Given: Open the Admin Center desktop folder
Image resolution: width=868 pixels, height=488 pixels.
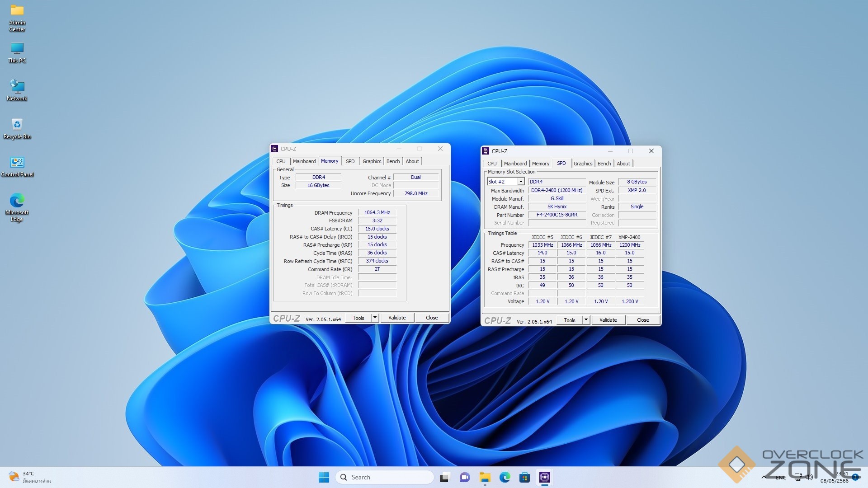Looking at the screenshot, I should point(17,17).
